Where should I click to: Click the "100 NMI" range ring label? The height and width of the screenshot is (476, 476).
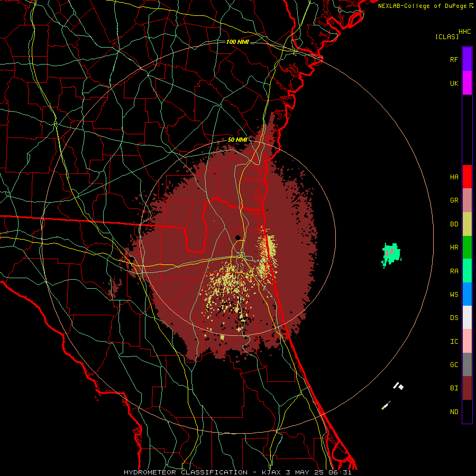tap(237, 42)
